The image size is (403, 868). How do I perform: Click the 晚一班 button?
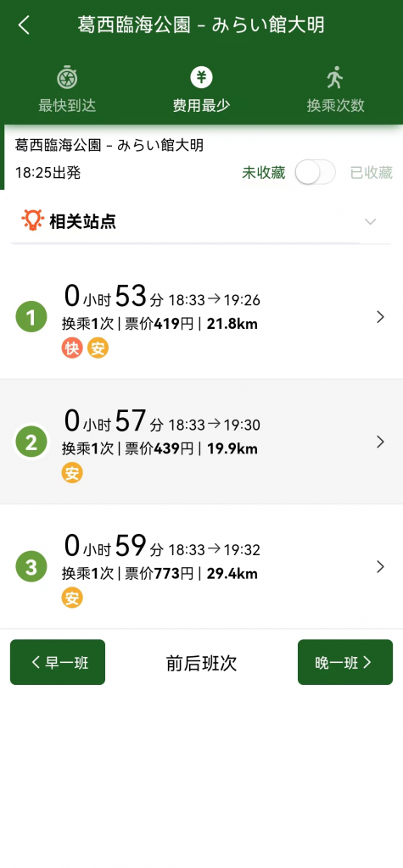click(344, 662)
